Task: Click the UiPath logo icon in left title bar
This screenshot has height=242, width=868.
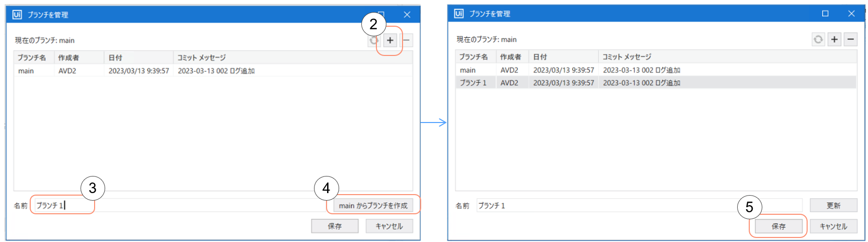Action: (17, 15)
